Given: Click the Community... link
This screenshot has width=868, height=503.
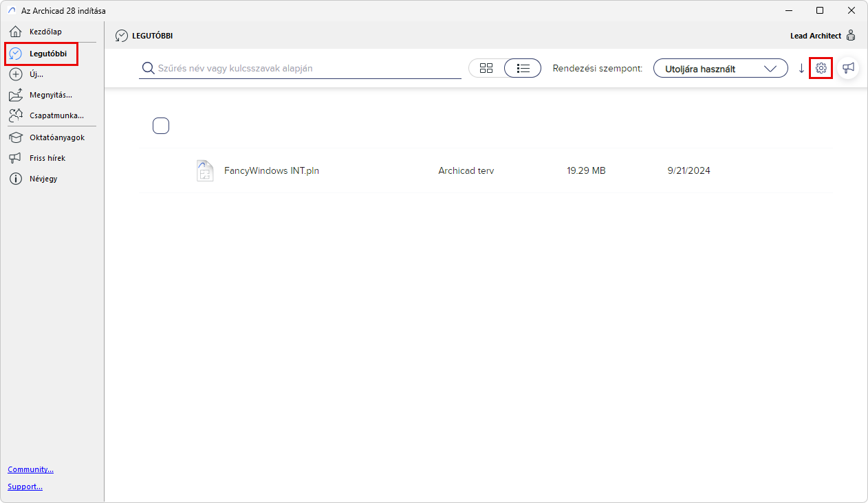Looking at the screenshot, I should click(30, 469).
